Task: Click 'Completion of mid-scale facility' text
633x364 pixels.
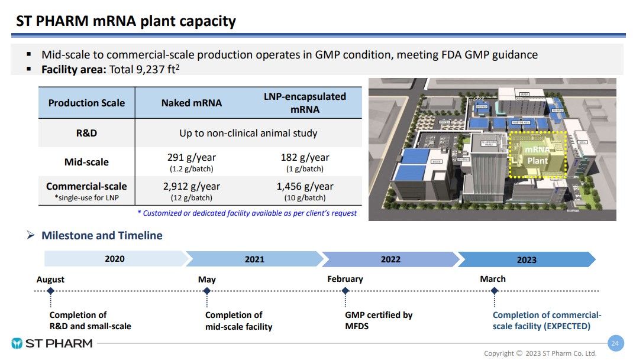Action: (238, 321)
